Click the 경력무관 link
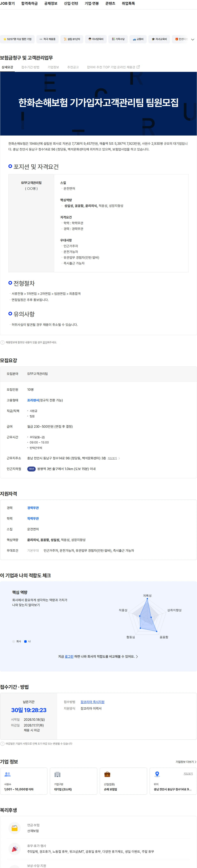 tap(33, 507)
